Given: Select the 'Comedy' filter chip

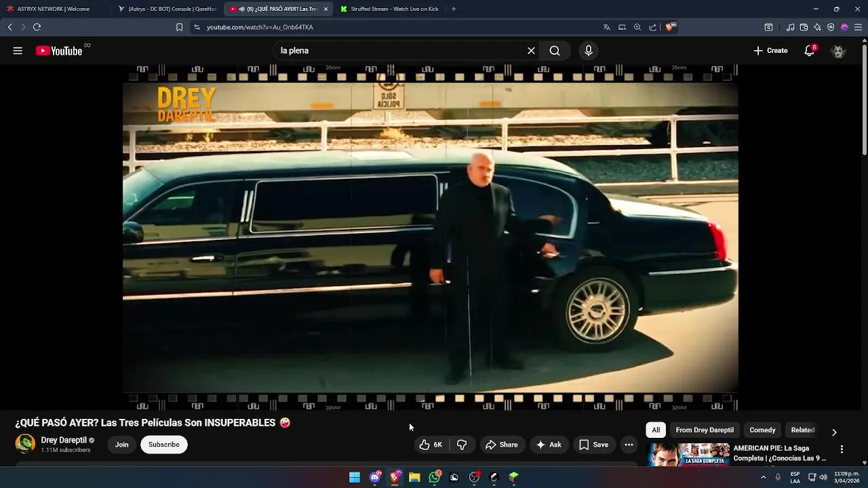Looking at the screenshot, I should 762,430.
